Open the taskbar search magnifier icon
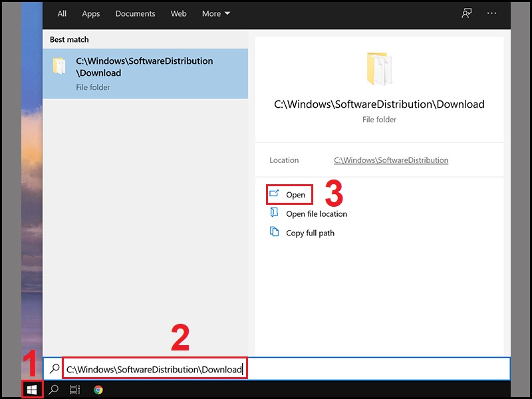This screenshot has height=399, width=532. coord(53,390)
